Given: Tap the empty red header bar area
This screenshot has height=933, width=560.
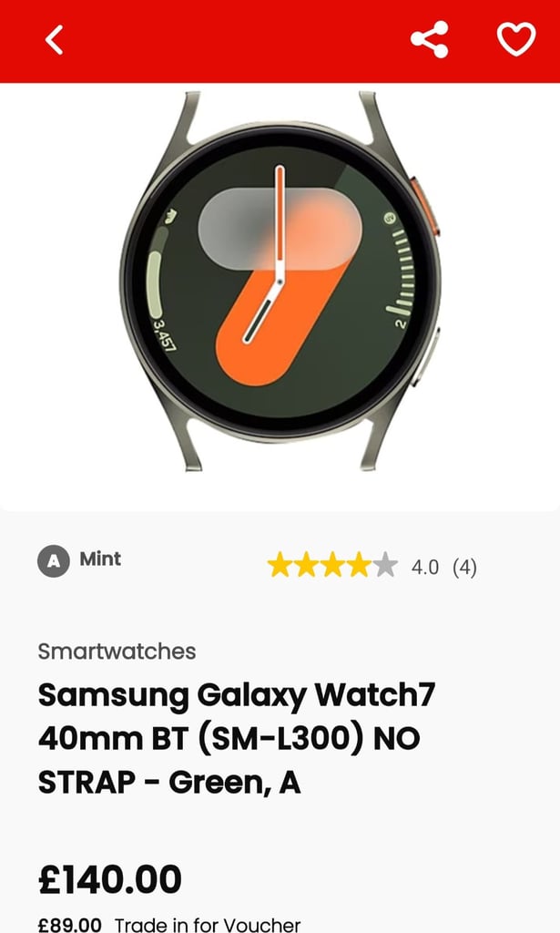Looking at the screenshot, I should (238, 40).
